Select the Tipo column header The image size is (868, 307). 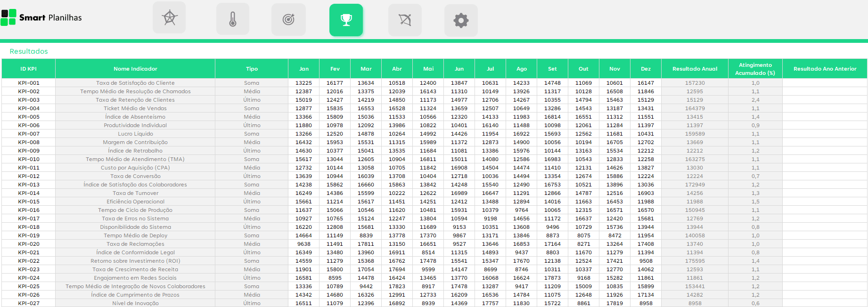point(252,69)
